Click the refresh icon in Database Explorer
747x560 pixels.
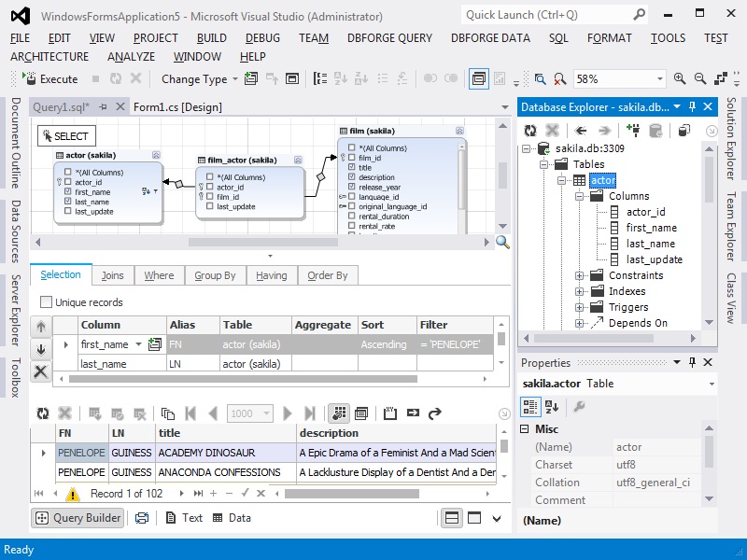[x=530, y=131]
